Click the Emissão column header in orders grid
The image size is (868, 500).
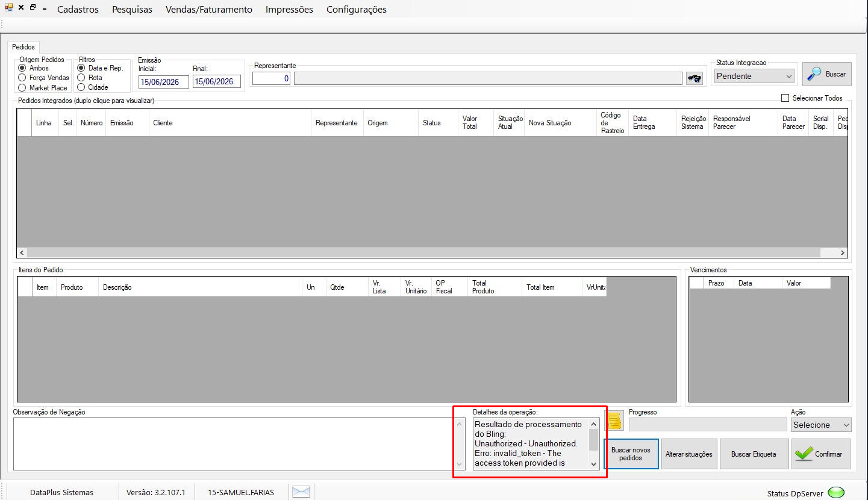[128, 123]
